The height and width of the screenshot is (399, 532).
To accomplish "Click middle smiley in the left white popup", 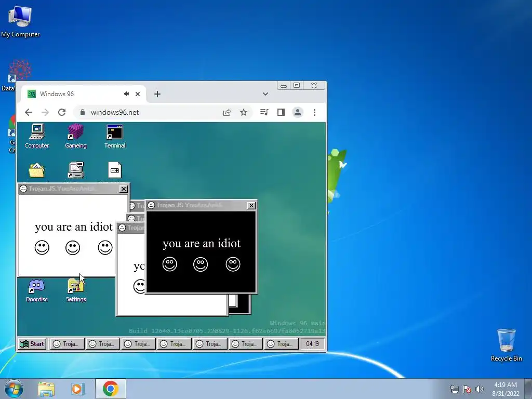I will pos(73,248).
